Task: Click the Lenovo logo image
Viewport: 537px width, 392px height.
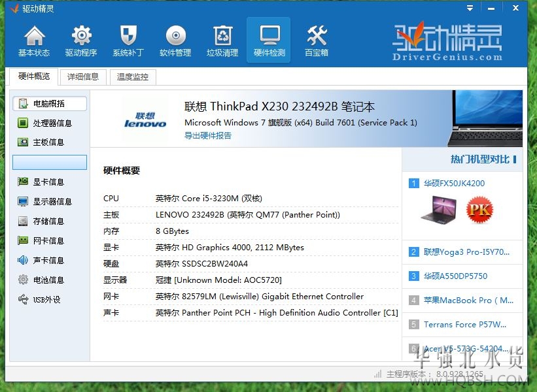Action: [145, 120]
